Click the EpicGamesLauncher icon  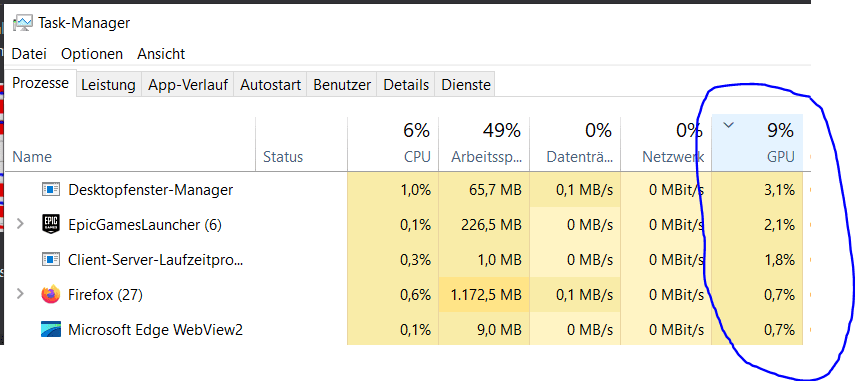(x=50, y=224)
